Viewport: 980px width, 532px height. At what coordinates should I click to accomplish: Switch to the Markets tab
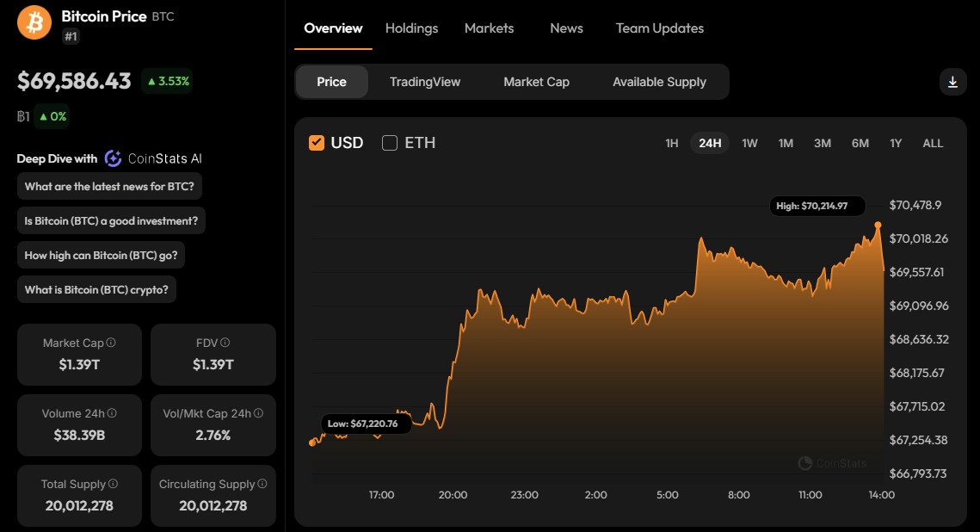pos(489,28)
